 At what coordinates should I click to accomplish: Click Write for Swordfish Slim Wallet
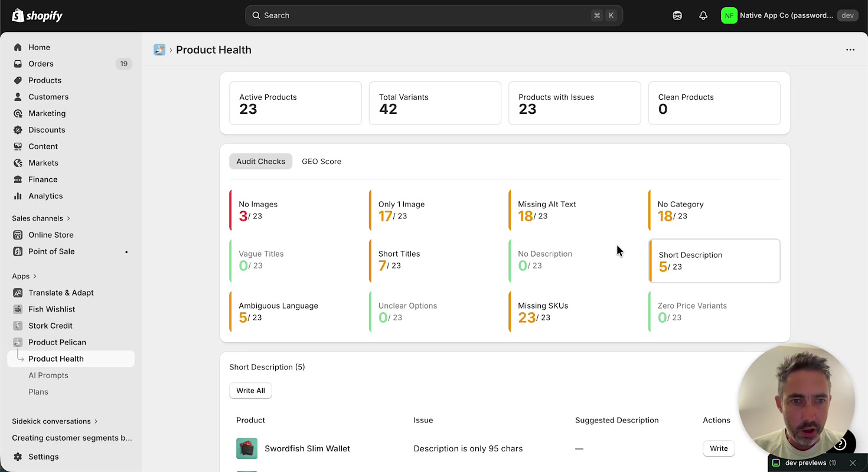718,448
